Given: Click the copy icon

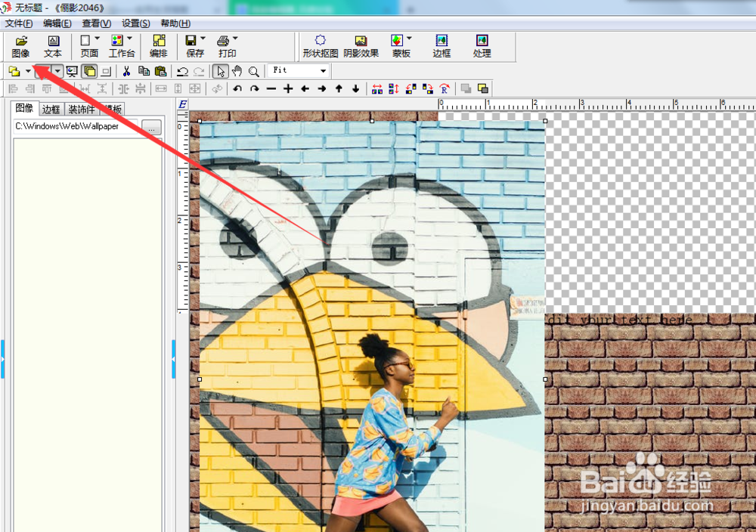Looking at the screenshot, I should [x=144, y=71].
